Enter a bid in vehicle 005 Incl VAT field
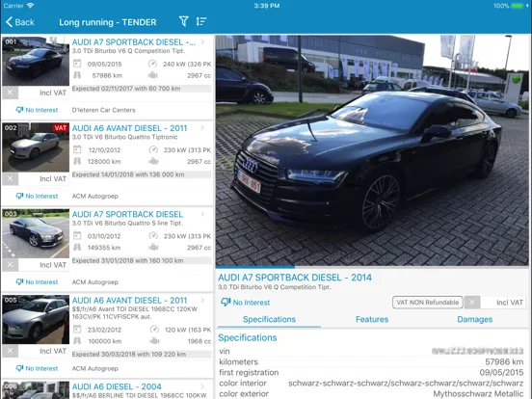This screenshot has height=399, width=532. 43,351
